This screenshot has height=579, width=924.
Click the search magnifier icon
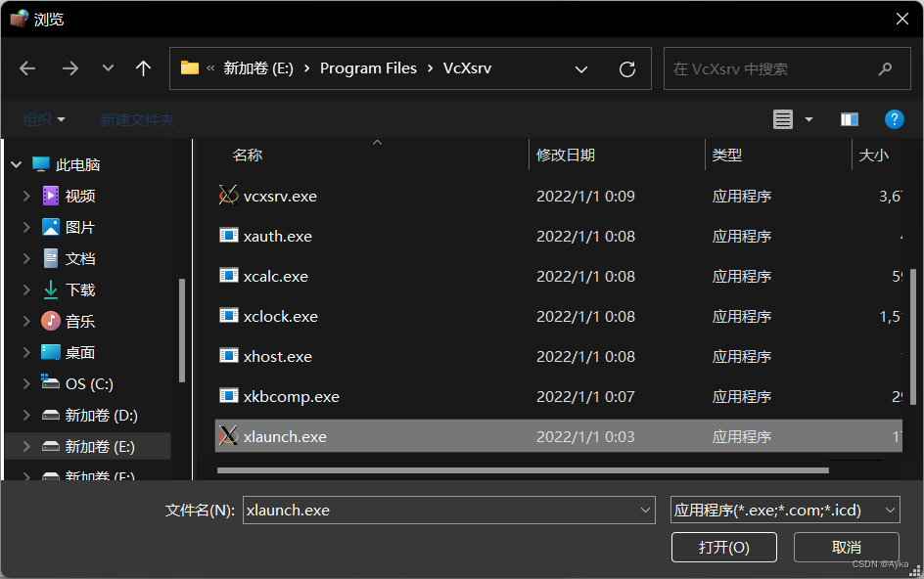coord(885,68)
